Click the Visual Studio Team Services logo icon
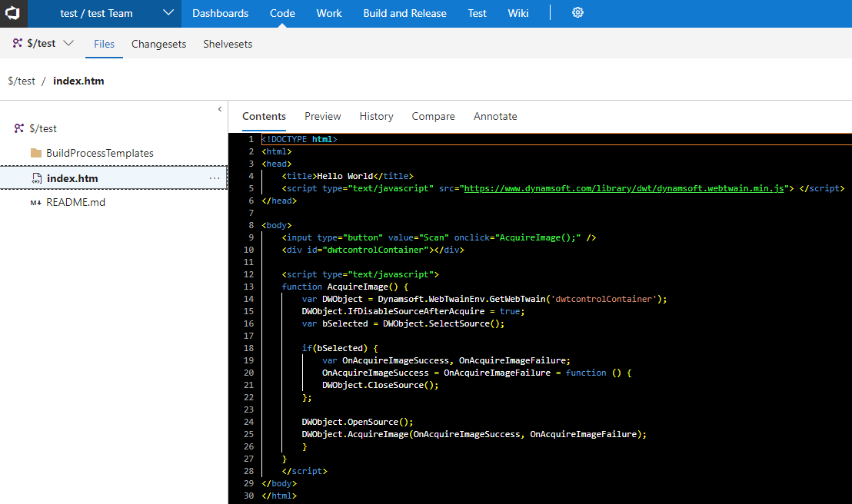The width and height of the screenshot is (852, 504). tap(14, 13)
